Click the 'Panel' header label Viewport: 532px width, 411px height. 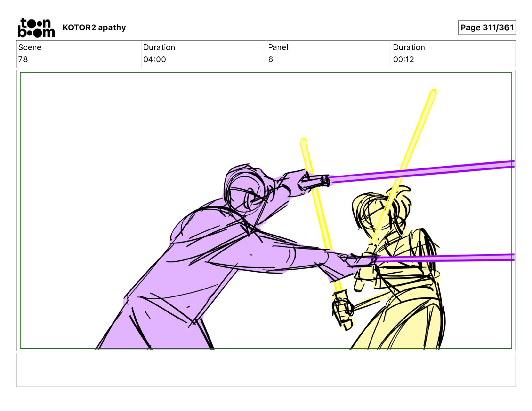[278, 47]
